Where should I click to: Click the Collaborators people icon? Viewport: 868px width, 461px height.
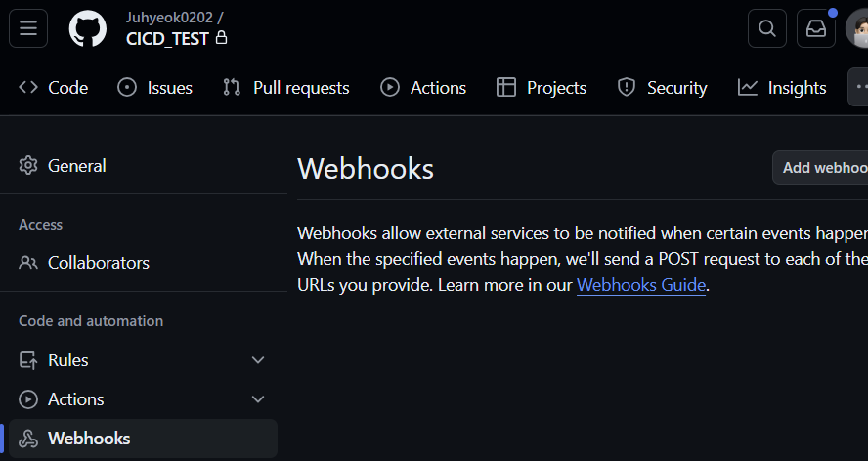click(x=28, y=263)
